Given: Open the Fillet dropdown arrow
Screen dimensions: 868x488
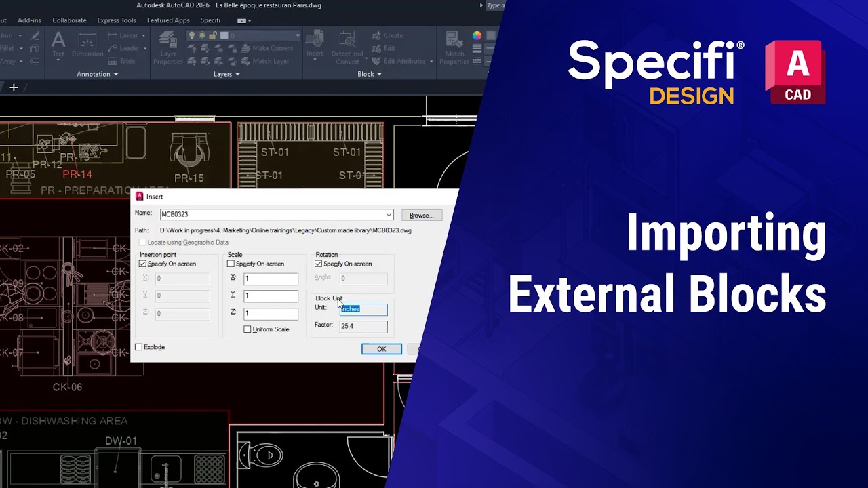Looking at the screenshot, I should pyautogui.click(x=21, y=48).
